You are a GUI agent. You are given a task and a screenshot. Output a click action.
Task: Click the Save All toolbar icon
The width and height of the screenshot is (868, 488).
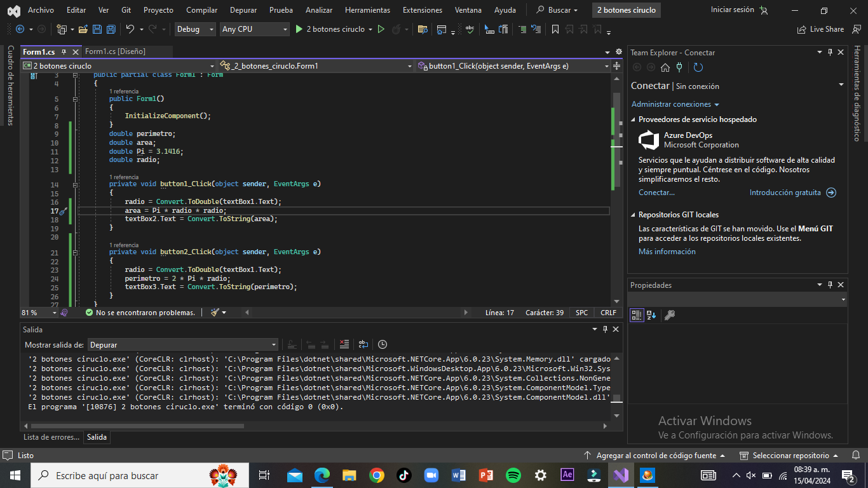[x=111, y=29]
